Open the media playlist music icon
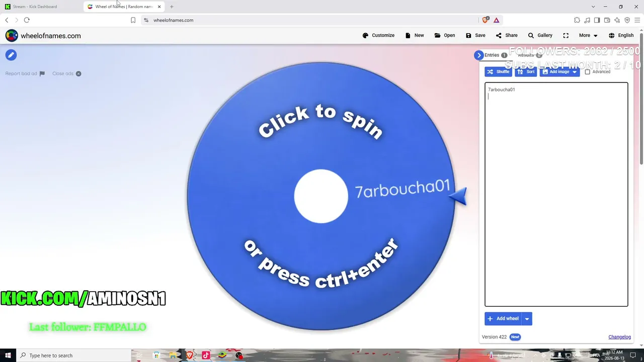The width and height of the screenshot is (644, 362). coord(587,20)
